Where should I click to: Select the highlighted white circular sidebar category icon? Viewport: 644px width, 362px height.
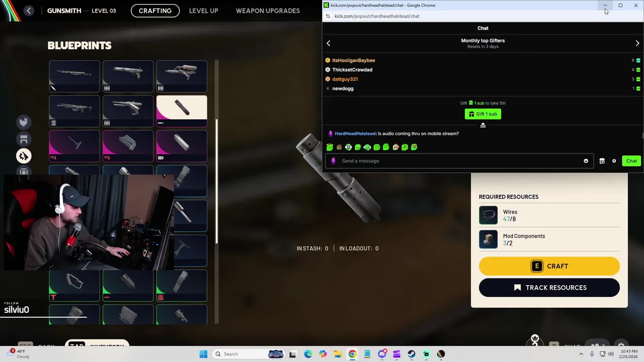point(24,156)
